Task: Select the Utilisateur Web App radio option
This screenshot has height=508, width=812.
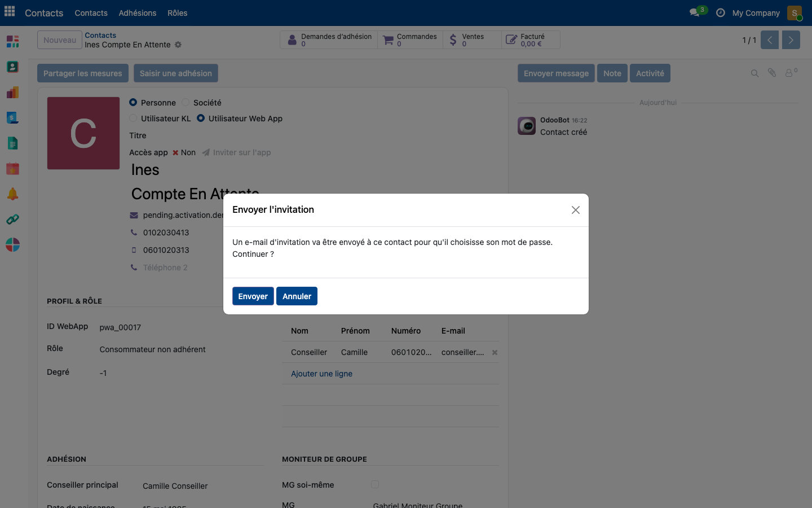Action: point(201,118)
